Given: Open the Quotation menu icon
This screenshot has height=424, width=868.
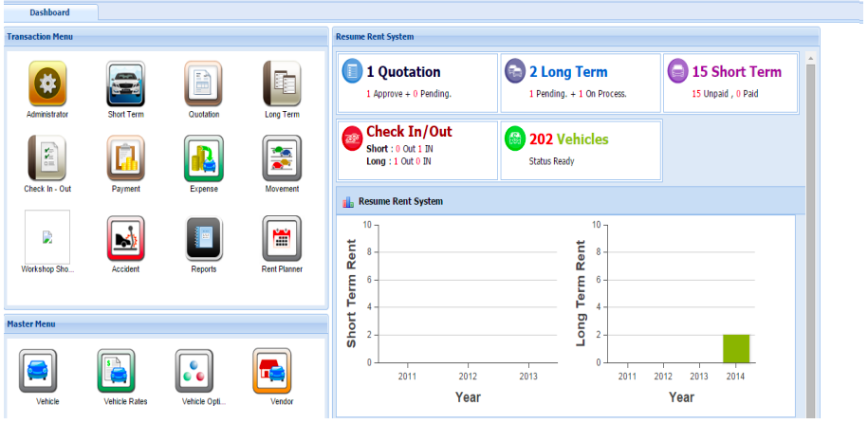Looking at the screenshot, I should point(203,84).
